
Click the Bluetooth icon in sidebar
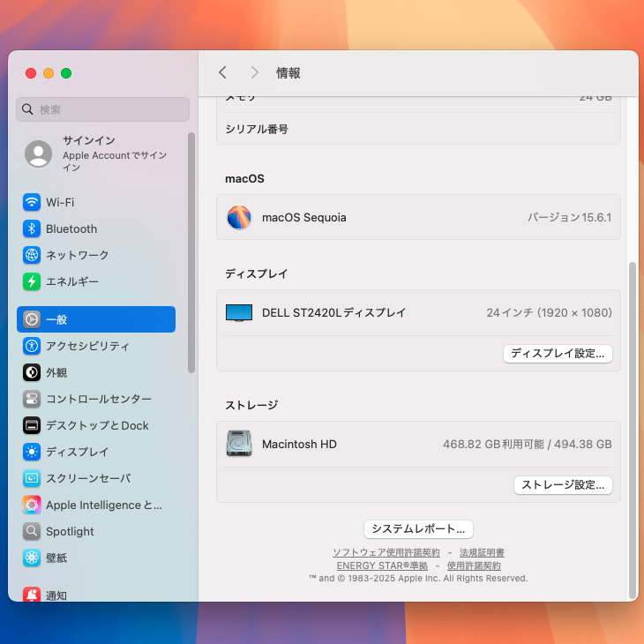(x=32, y=228)
